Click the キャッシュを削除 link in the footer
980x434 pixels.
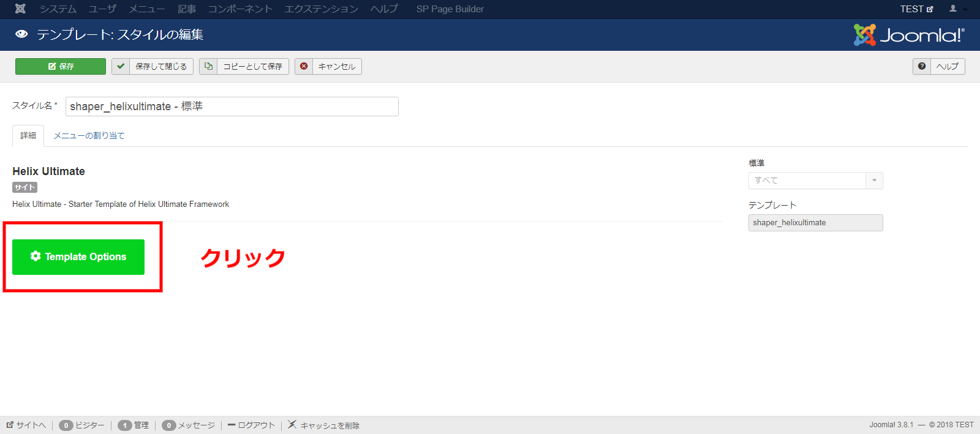(330, 425)
